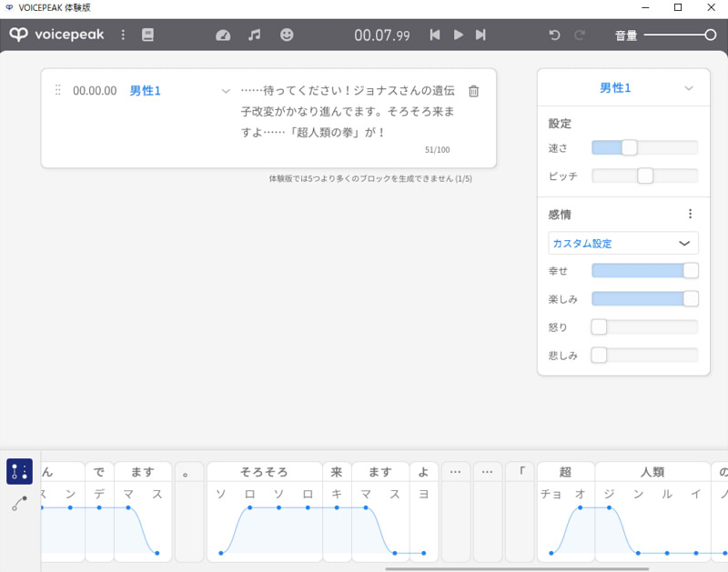Image resolution: width=728 pixels, height=572 pixels.
Task: Select the 超 word segment
Action: click(565, 472)
